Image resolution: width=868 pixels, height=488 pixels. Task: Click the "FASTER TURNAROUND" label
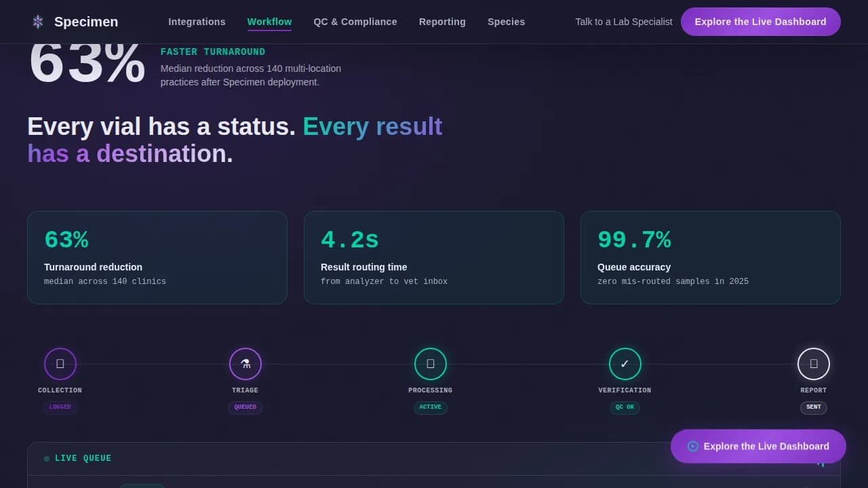click(213, 52)
